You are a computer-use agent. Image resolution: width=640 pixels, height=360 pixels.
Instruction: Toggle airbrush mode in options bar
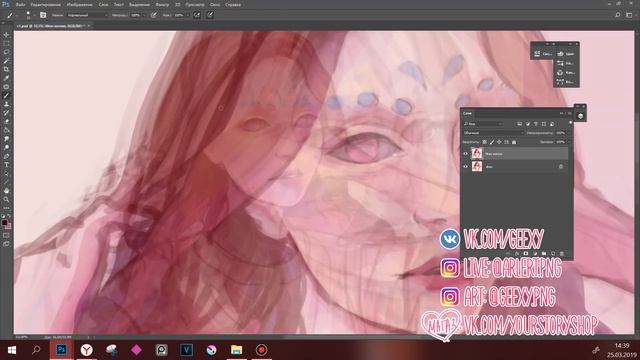pos(197,15)
